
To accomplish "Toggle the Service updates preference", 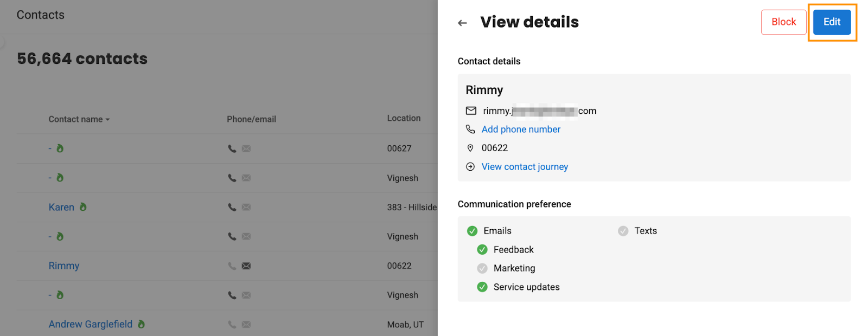I will (x=482, y=287).
